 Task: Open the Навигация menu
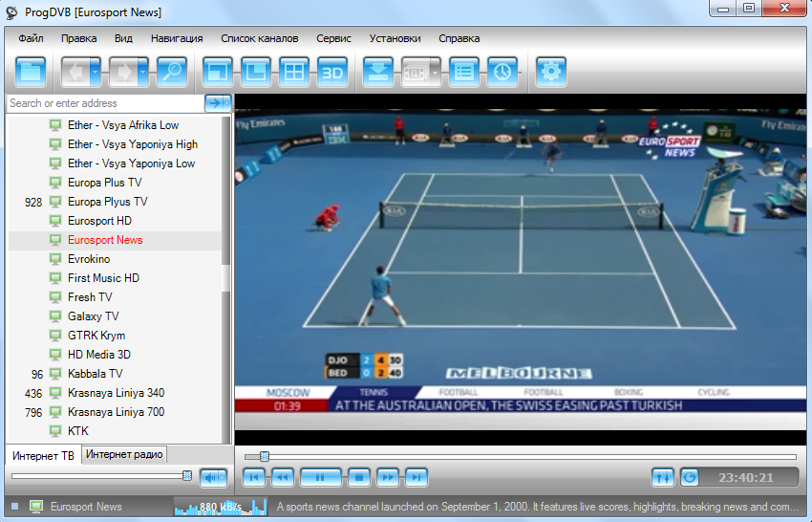[177, 38]
